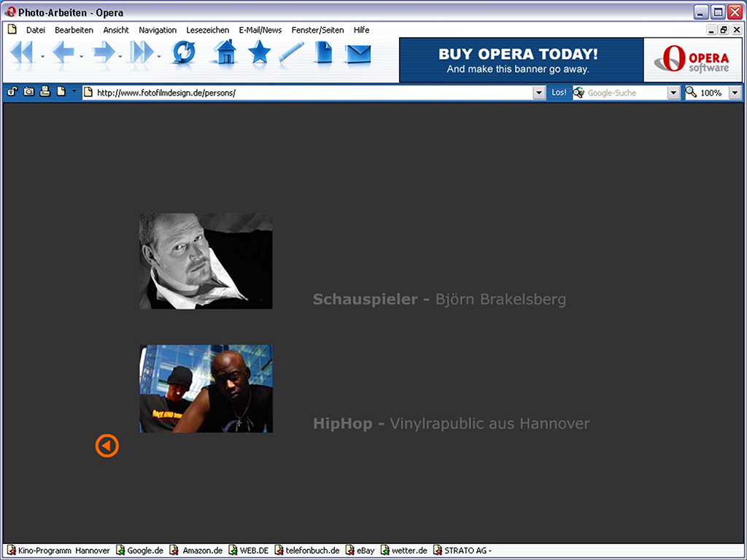The height and width of the screenshot is (560, 747).
Task: Expand the address bar URL dropdown
Action: [x=539, y=93]
